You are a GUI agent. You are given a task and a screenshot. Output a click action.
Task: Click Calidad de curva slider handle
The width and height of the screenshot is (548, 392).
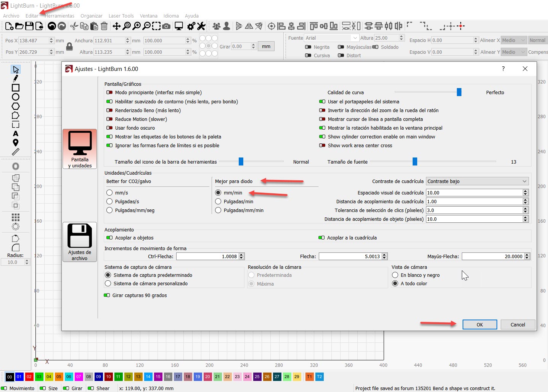click(459, 92)
